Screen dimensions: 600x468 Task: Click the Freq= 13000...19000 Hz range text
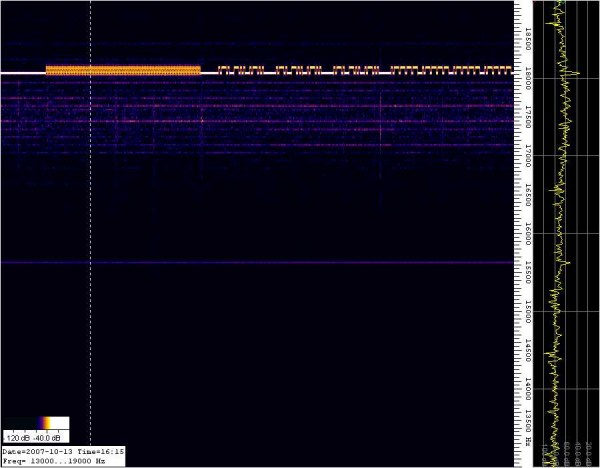(57, 462)
